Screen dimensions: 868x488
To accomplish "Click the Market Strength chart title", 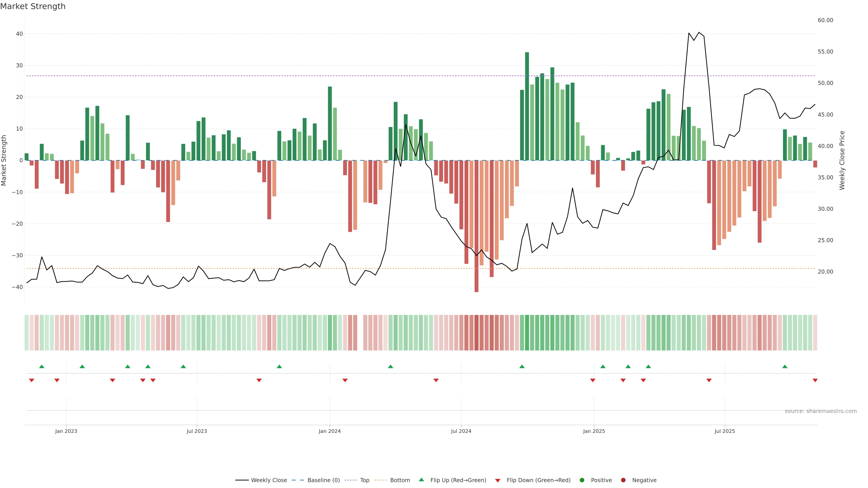I will [x=33, y=6].
